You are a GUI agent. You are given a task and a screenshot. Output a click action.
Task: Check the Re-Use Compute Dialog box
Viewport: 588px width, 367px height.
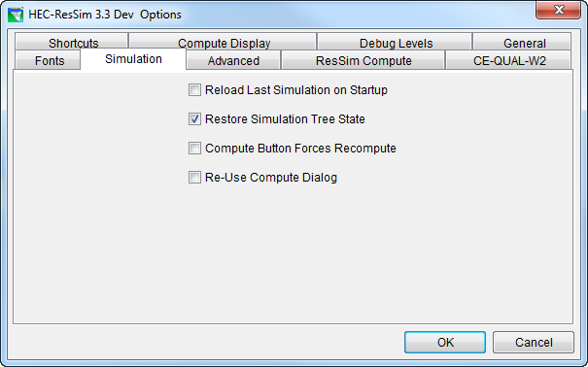[194, 177]
